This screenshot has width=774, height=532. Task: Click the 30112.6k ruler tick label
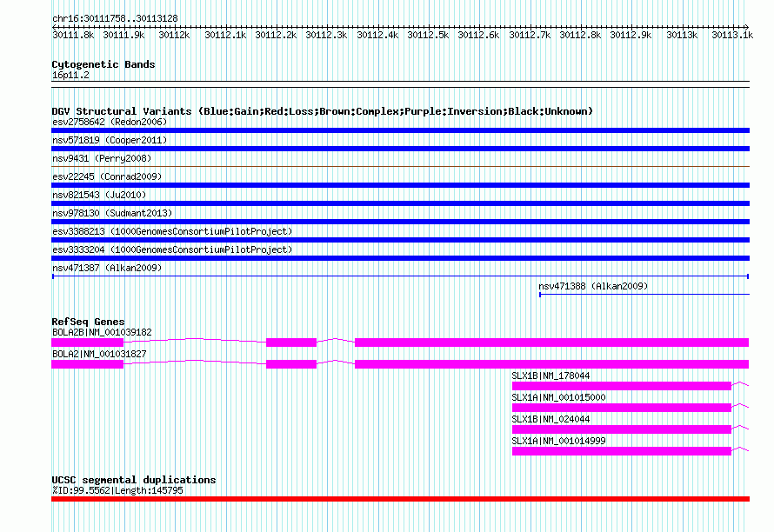pyautogui.click(x=477, y=35)
